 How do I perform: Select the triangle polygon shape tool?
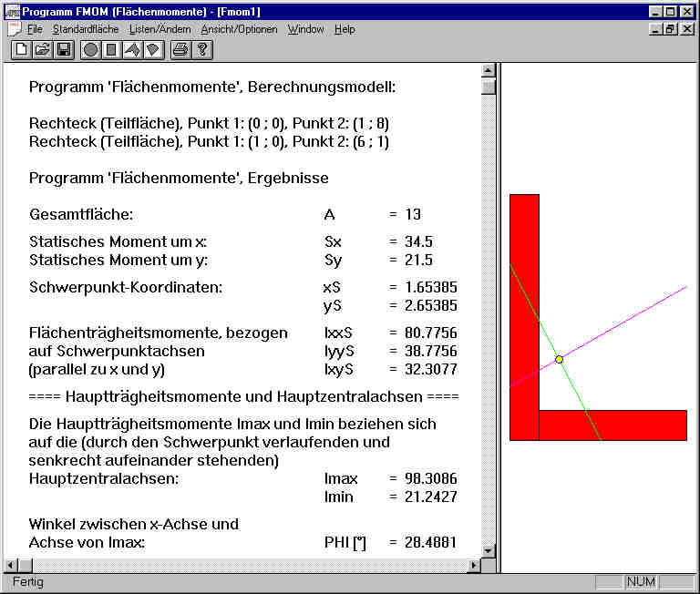click(x=132, y=50)
